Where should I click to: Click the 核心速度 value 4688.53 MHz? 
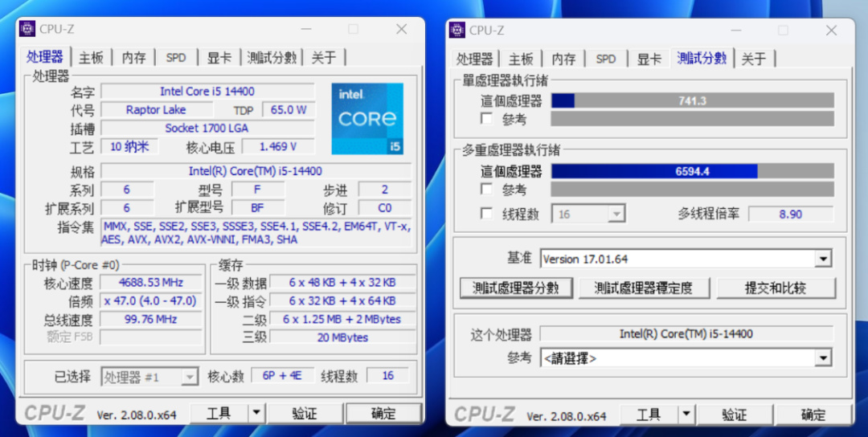click(150, 283)
